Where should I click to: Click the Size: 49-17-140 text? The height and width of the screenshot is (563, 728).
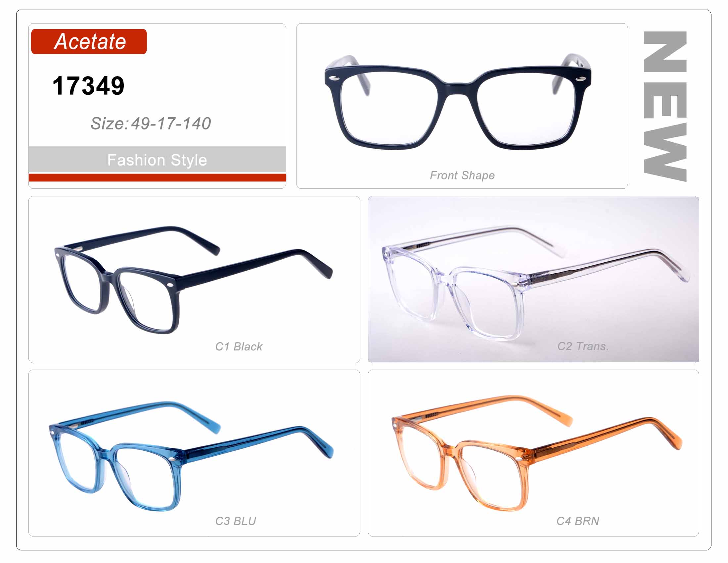click(151, 124)
